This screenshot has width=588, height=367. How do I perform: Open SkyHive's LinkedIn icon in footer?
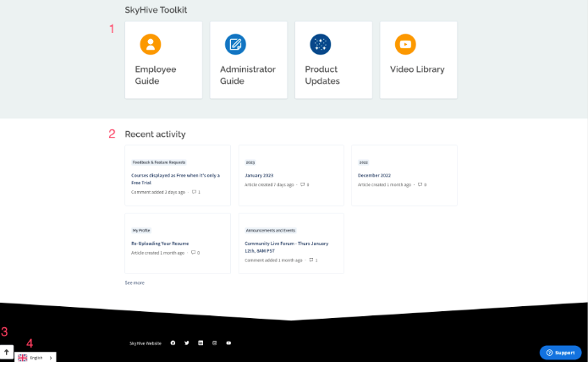(201, 343)
